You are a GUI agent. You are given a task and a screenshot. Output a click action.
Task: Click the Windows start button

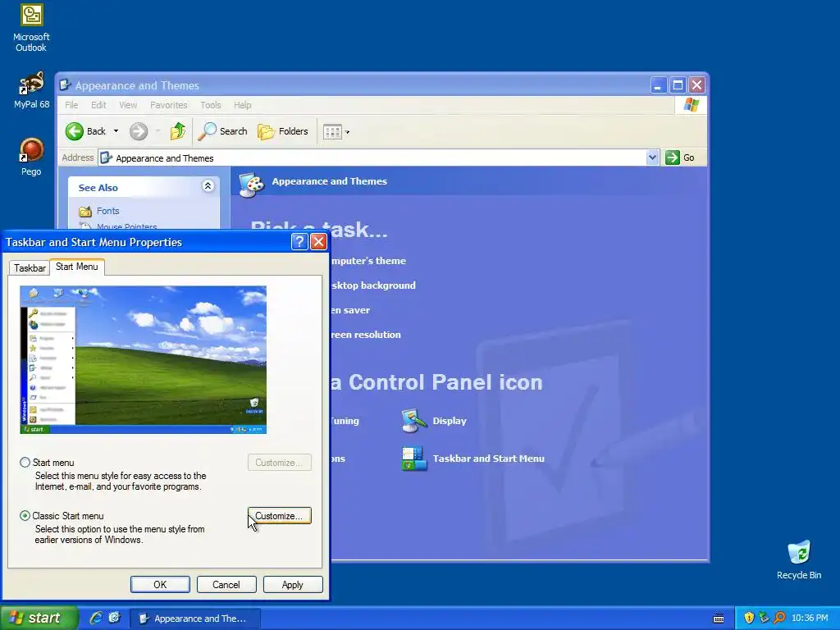[39, 618]
